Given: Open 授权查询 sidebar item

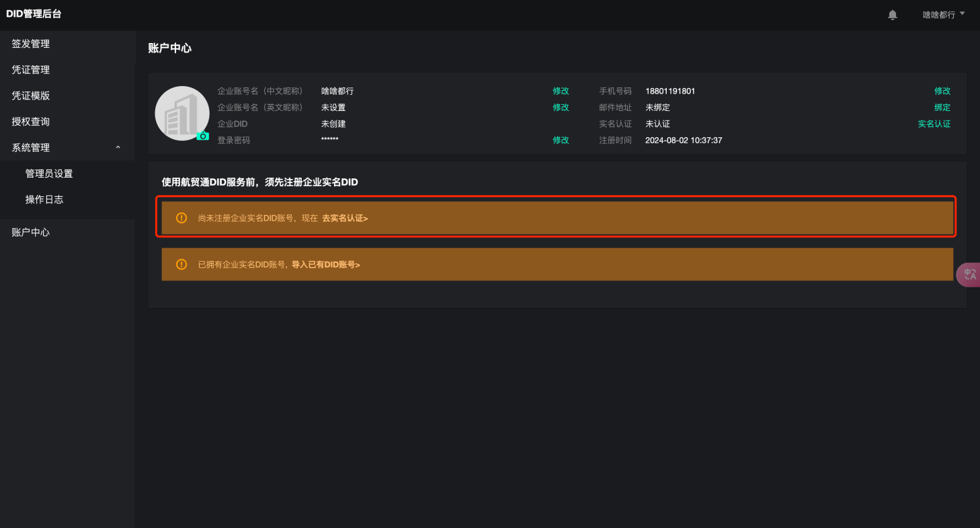Looking at the screenshot, I should click(x=31, y=122).
